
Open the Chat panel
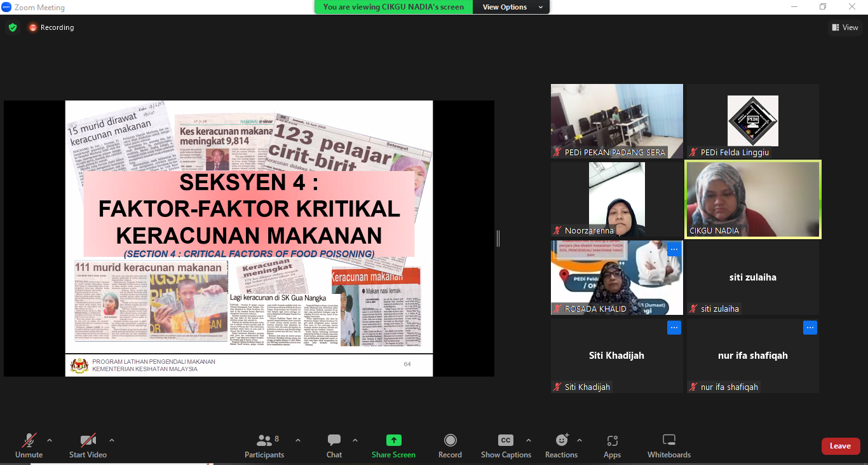[334, 441]
